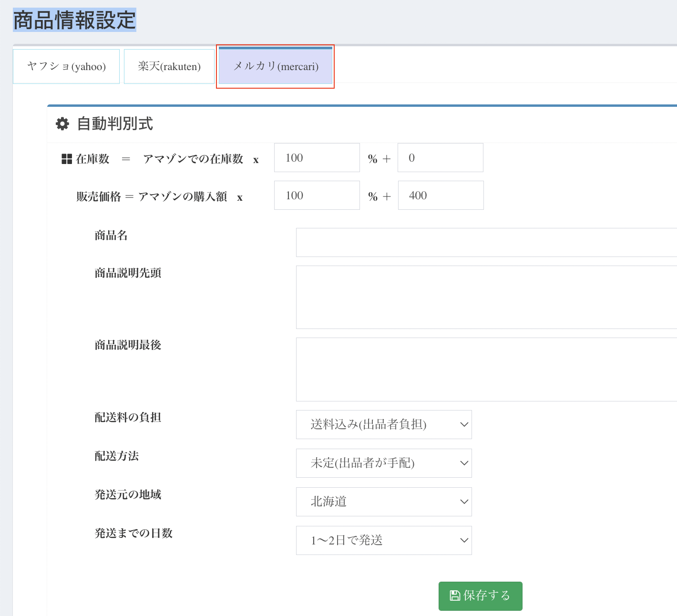677x616 pixels.
Task: Click the gear icon beside 自動判別式
Action: point(62,124)
